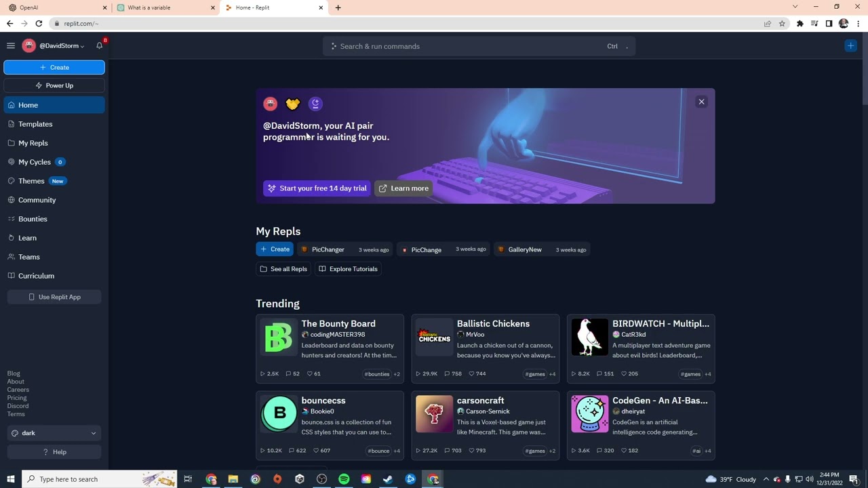Image resolution: width=868 pixels, height=488 pixels.
Task: Open the CodeGen crystal ball icon
Action: [590, 413]
